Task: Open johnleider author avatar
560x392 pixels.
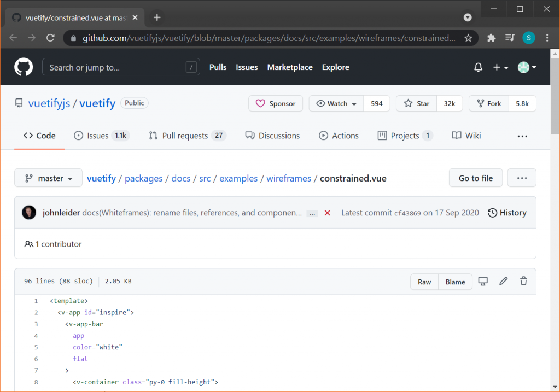Action: click(29, 213)
